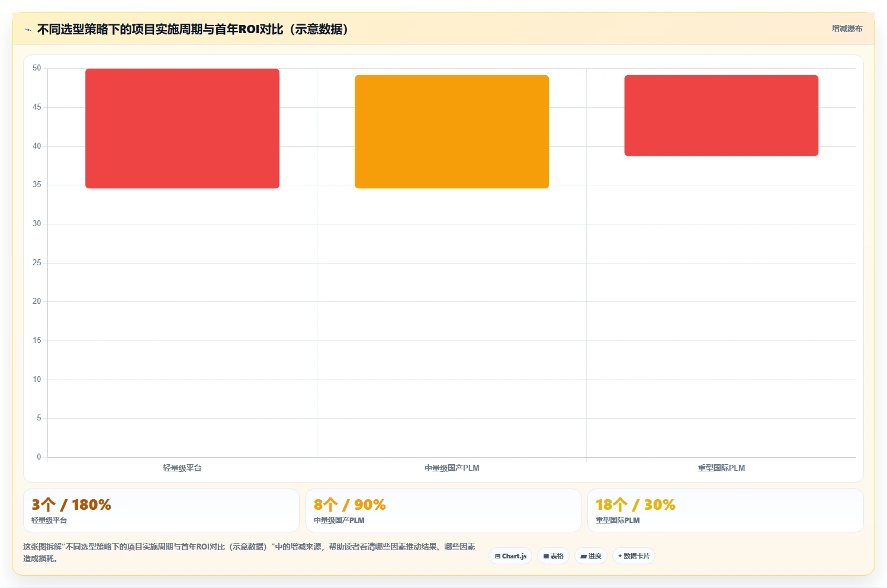Click the 轻量级平台 x-axis label
Image resolution: width=887 pixels, height=588 pixels.
coord(182,468)
